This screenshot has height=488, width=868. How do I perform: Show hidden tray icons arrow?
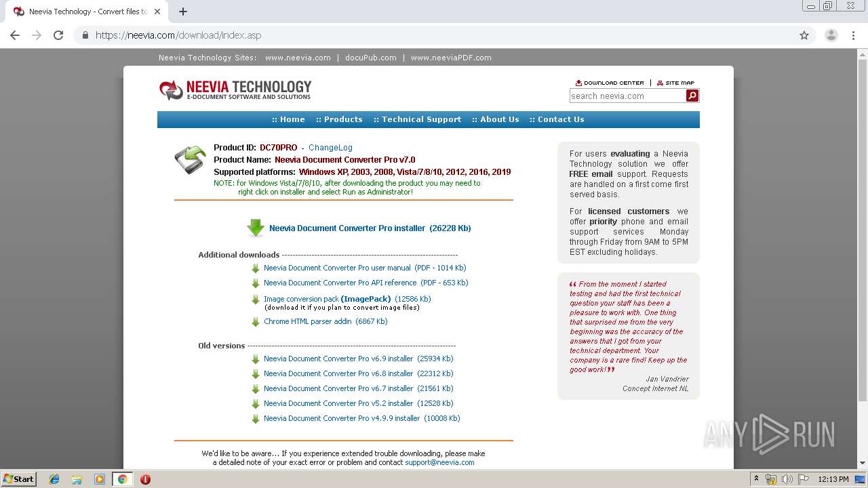click(756, 479)
